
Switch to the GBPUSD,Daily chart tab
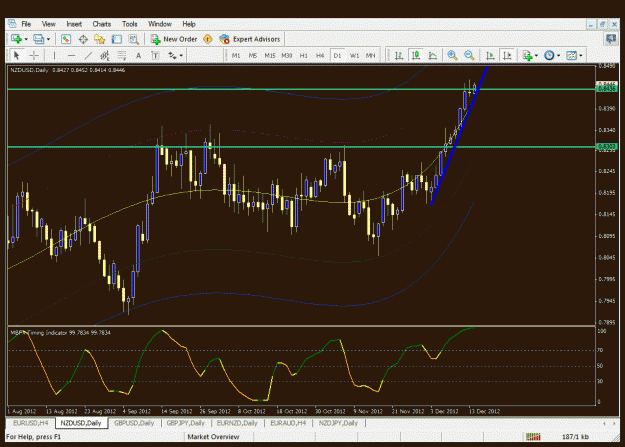click(x=134, y=423)
